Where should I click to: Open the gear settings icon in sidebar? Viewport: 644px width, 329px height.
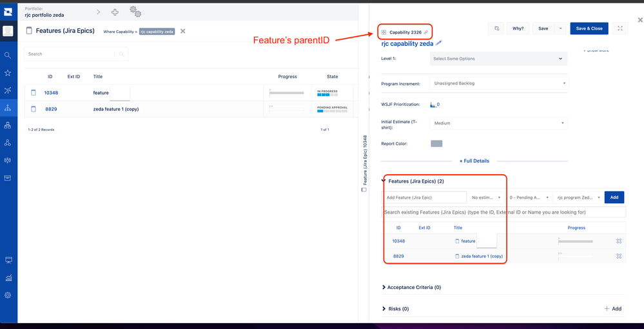tap(8, 295)
